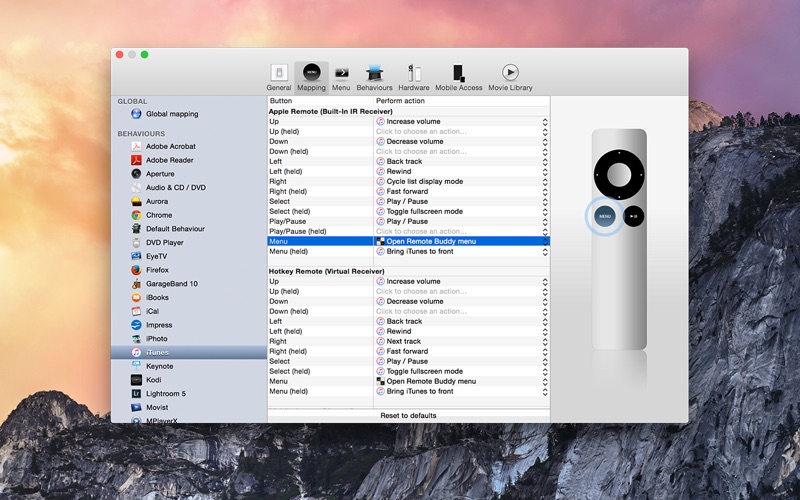Select Global mapping in sidebar
The image size is (800, 500).
pos(171,114)
